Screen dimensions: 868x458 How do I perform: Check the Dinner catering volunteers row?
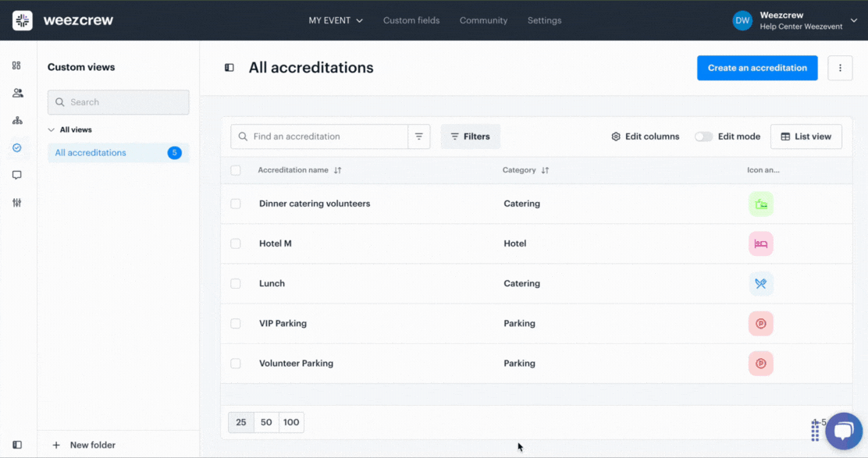[x=236, y=204]
